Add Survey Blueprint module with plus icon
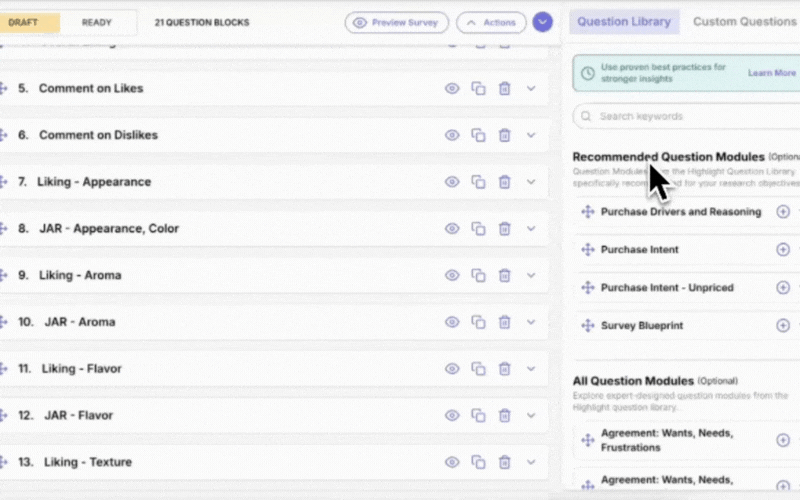The width and height of the screenshot is (800, 500). [783, 326]
